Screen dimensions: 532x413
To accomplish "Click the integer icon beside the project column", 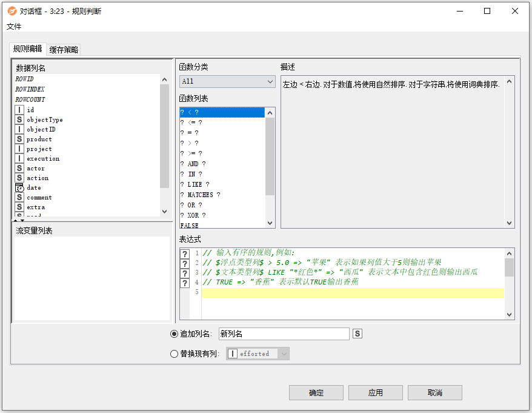I will (x=20, y=149).
